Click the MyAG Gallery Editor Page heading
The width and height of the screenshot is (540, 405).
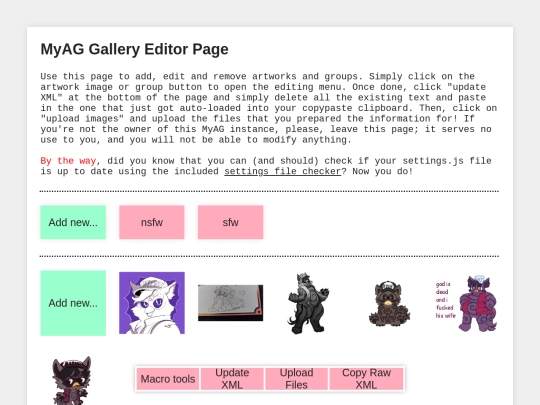pos(134,49)
